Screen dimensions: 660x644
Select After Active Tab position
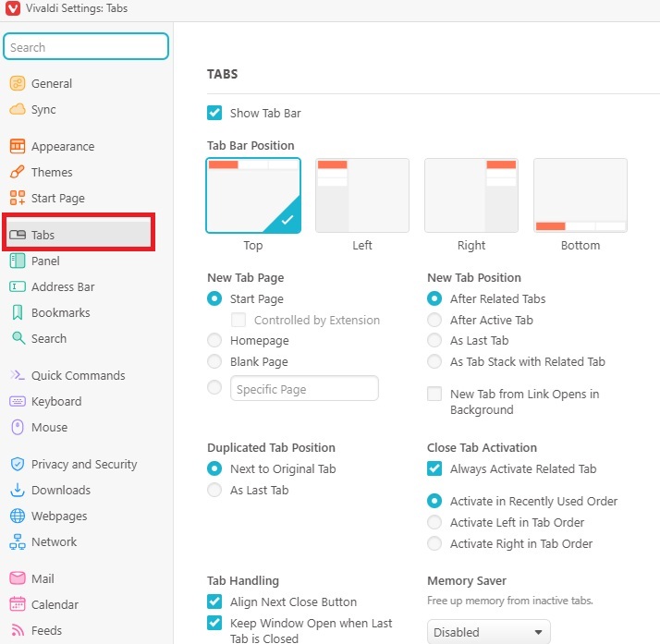[x=434, y=320]
